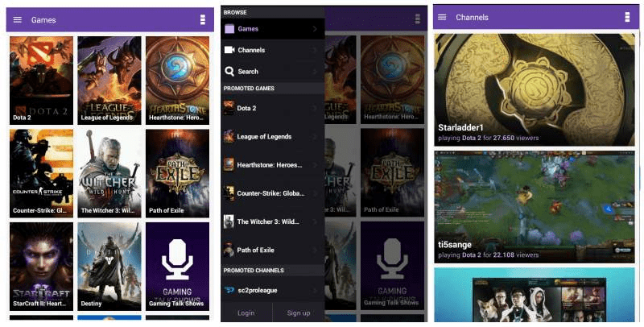Click the Search magnifier icon in drawer

229,72
